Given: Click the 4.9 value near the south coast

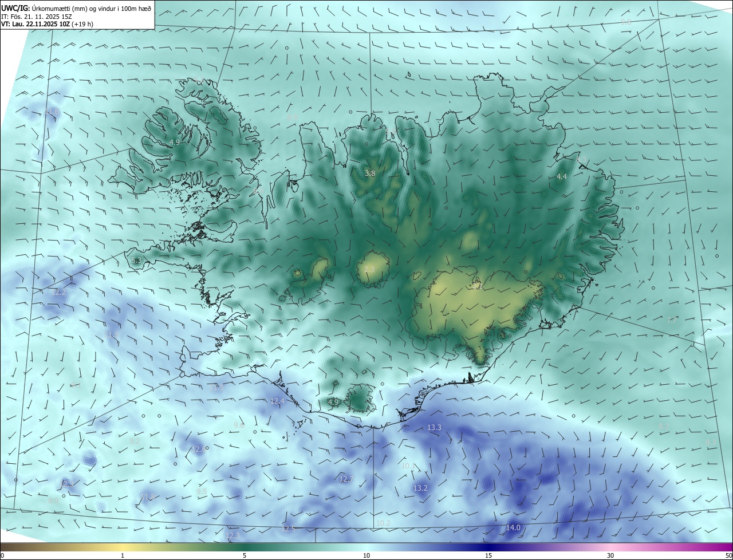Looking at the screenshot, I should pos(333,402).
